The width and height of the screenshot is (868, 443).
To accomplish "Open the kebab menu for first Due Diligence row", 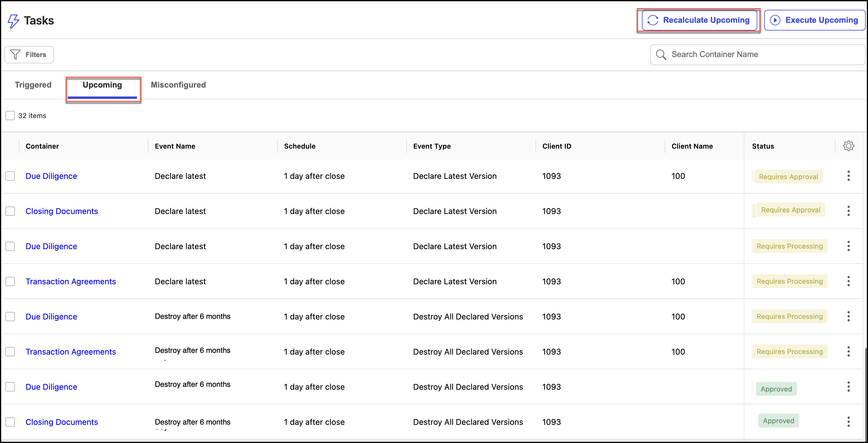I will pyautogui.click(x=848, y=176).
